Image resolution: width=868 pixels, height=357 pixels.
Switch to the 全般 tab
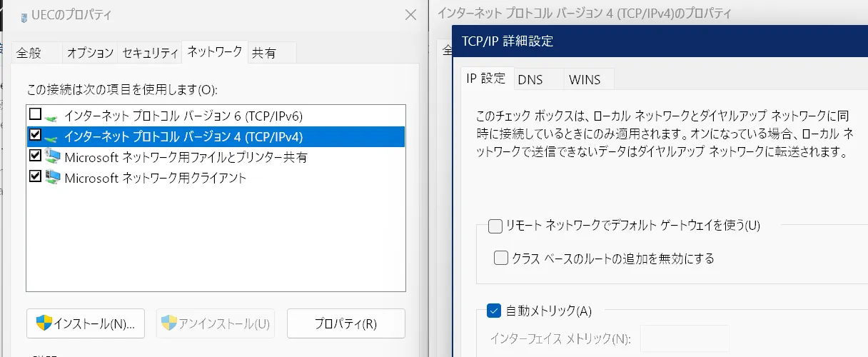(x=29, y=53)
